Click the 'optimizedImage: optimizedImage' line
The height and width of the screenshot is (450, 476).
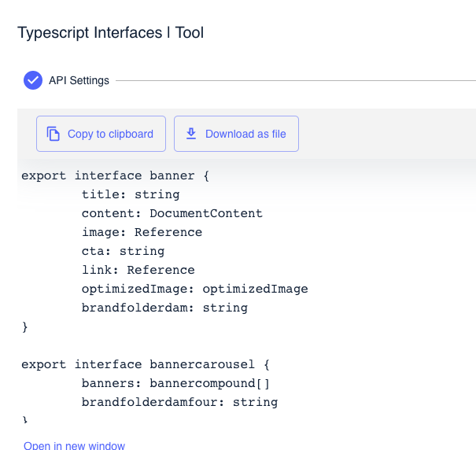click(194, 289)
